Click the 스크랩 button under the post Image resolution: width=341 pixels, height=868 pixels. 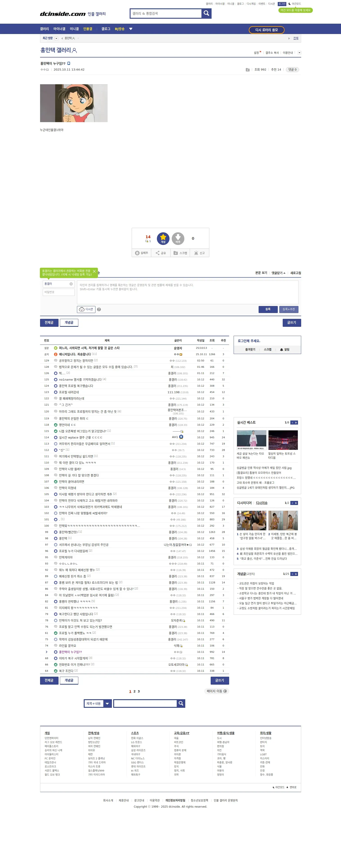(180, 253)
